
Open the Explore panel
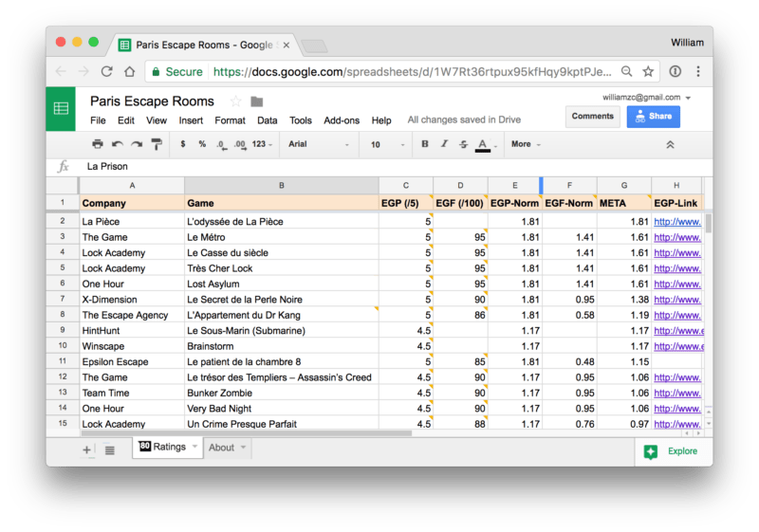(672, 451)
